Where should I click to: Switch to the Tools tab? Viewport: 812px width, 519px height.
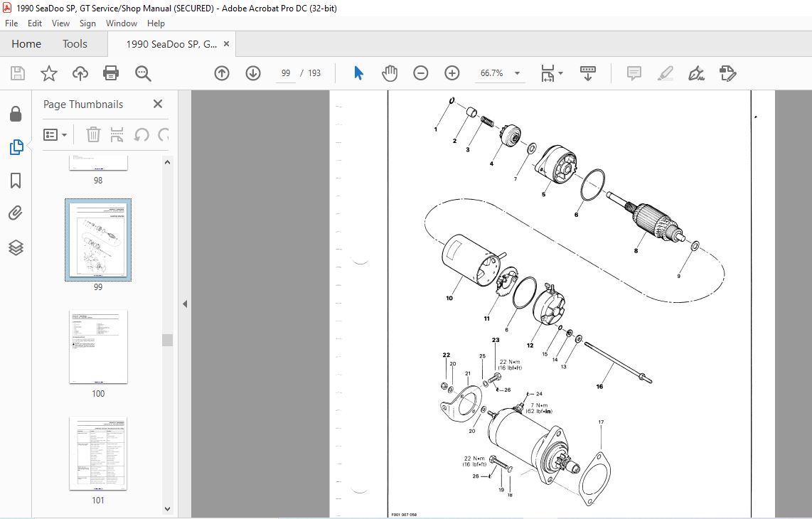[x=75, y=44]
